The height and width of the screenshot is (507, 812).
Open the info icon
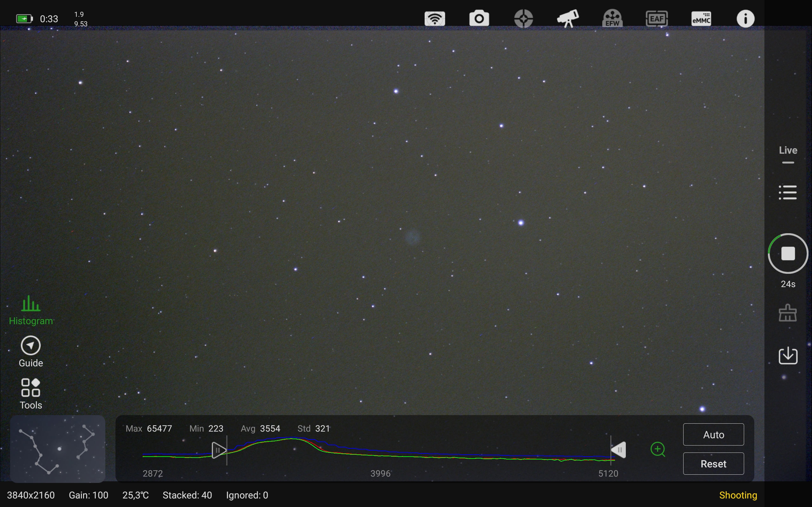(x=746, y=18)
